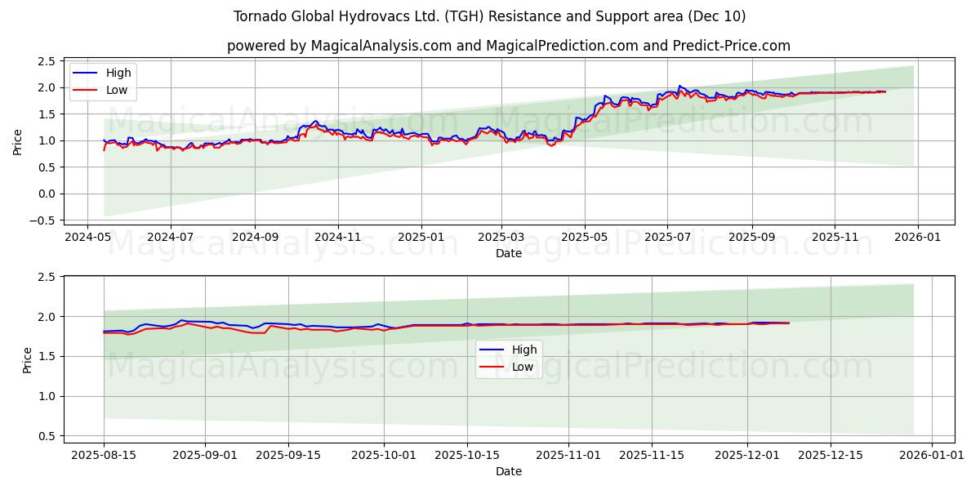The width and height of the screenshot is (980, 490).
Task: Click the 'Price' y-axis label of bottom chart
Action: pyautogui.click(x=28, y=359)
